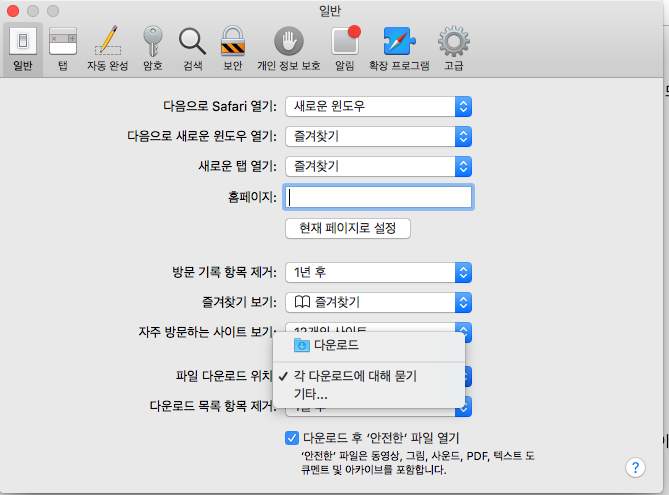Open the 일반 (General) preferences pane
669x495 pixels.
(x=23, y=50)
